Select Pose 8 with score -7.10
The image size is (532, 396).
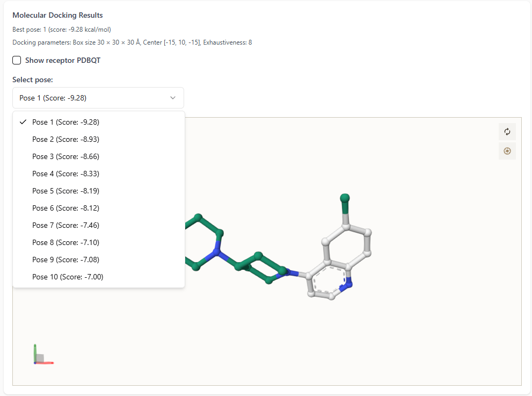(x=65, y=242)
